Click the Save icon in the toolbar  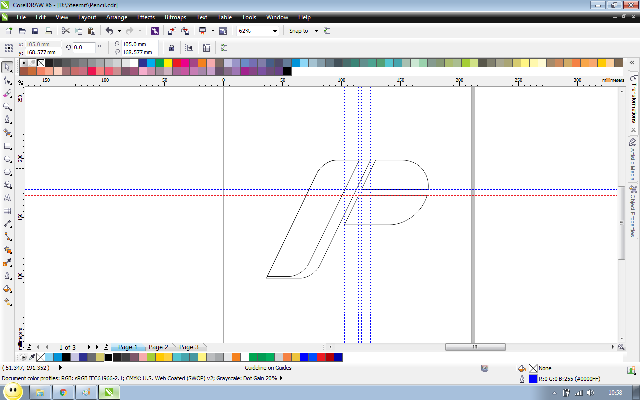(x=34, y=31)
